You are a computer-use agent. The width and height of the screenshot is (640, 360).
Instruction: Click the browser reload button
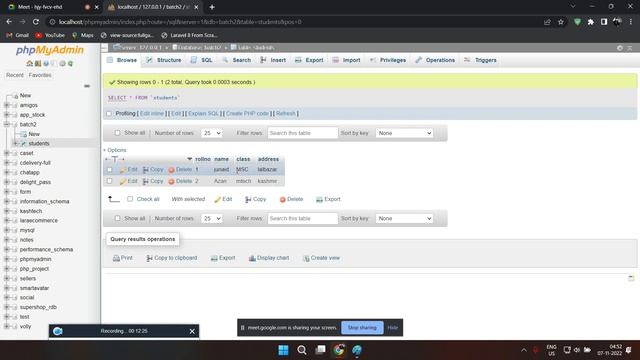[x=36, y=22]
